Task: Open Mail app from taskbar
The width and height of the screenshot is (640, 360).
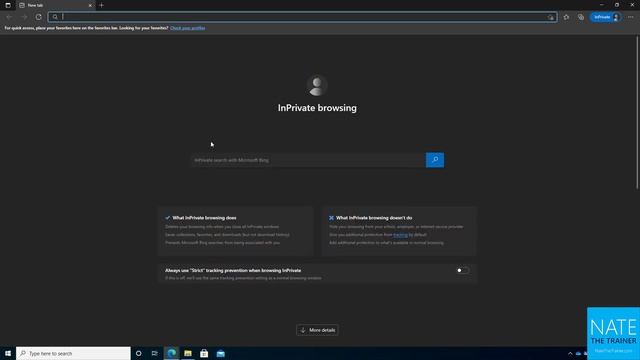Action: coord(220,353)
